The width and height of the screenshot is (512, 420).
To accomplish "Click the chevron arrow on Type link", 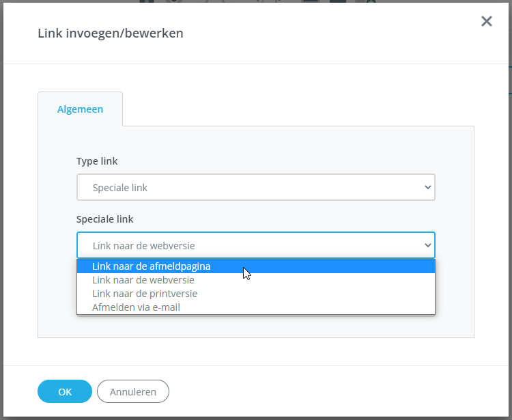I will [428, 187].
